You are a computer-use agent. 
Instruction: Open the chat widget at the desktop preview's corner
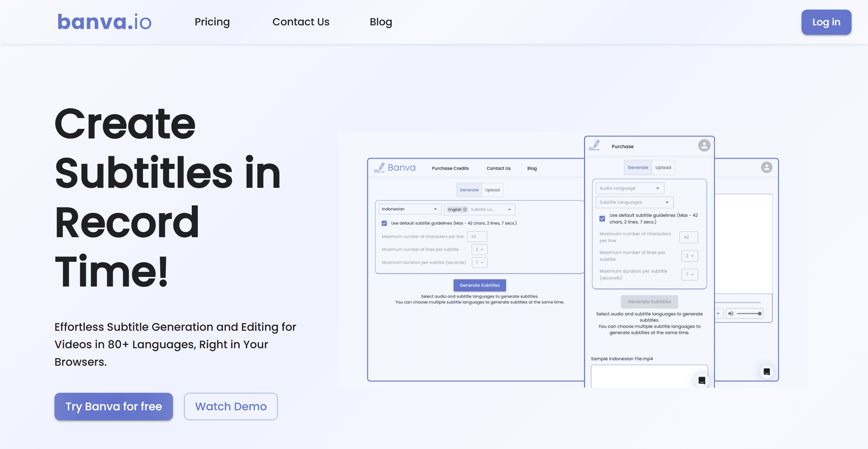click(767, 372)
